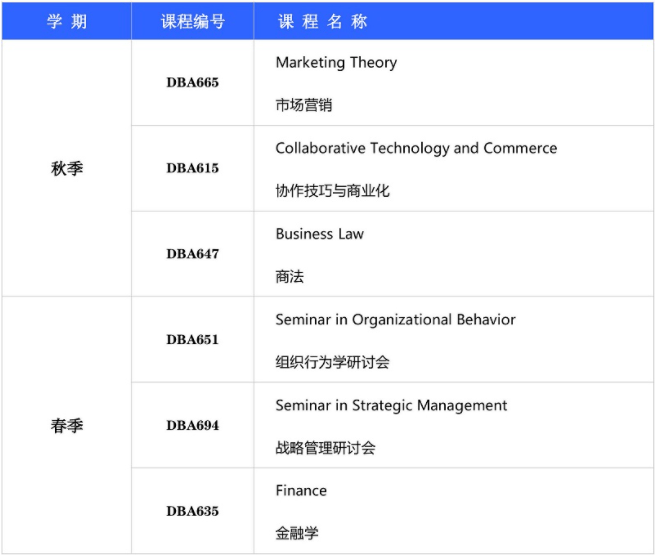656x556 pixels.
Task: Click the Finance course title
Action: [301, 490]
